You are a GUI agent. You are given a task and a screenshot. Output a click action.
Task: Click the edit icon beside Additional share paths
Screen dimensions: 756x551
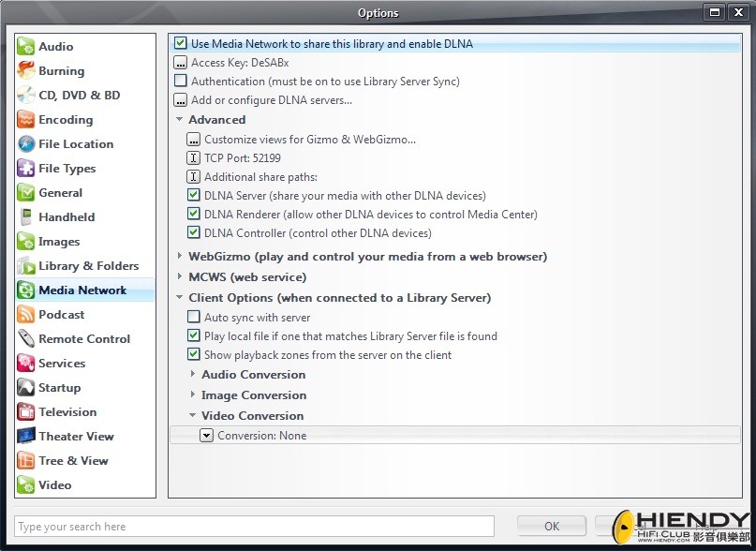[x=193, y=176]
